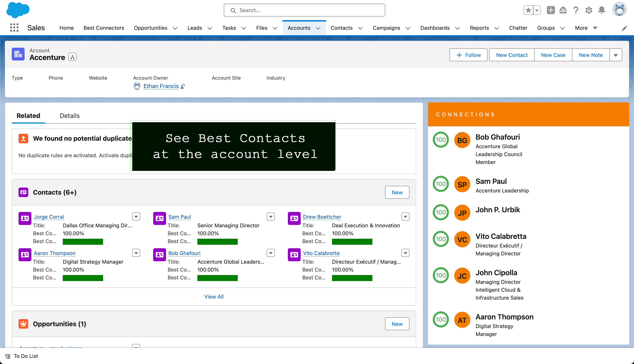Viewport: 634px width, 364px height.
Task: Click the 100 score ring for Bob Ghafouri
Action: pos(441,139)
